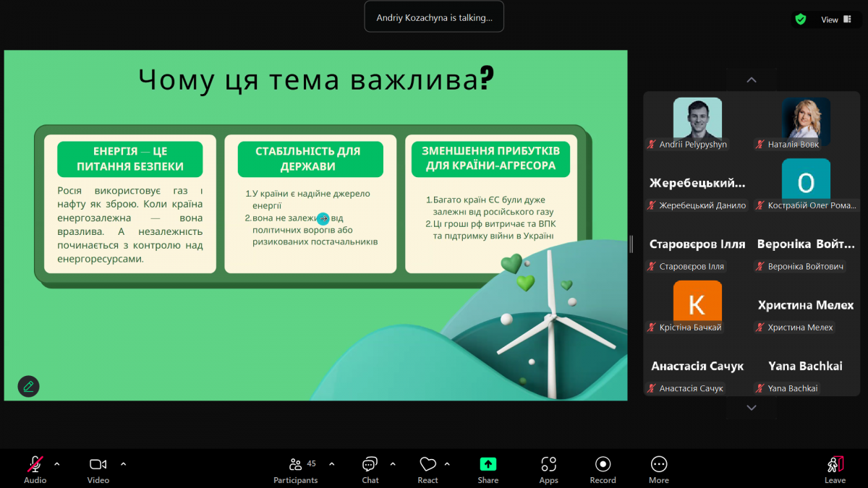868x488 pixels.
Task: Click the green Share screen icon
Action: 488,463
